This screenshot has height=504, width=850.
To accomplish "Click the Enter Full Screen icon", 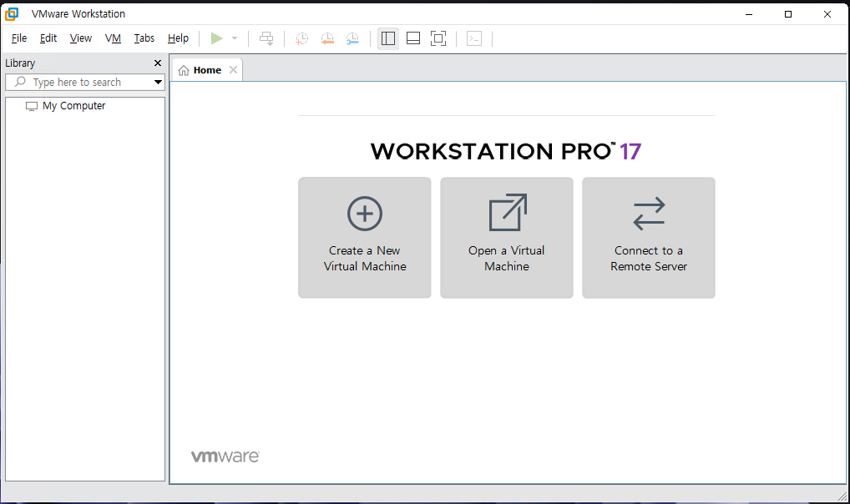I will point(438,38).
